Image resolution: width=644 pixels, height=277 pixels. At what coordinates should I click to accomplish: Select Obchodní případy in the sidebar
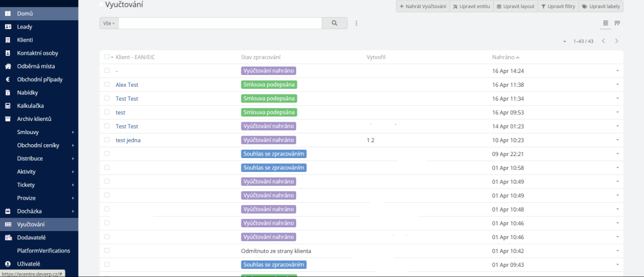40,79
